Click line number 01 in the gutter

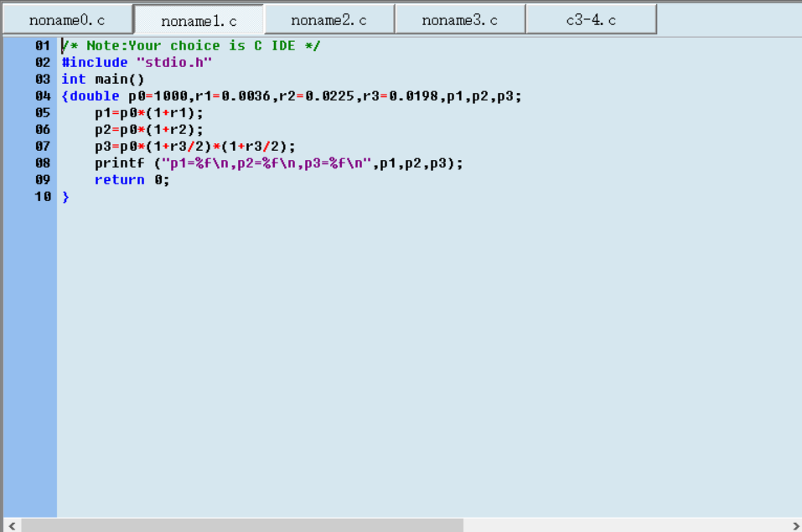[43, 45]
